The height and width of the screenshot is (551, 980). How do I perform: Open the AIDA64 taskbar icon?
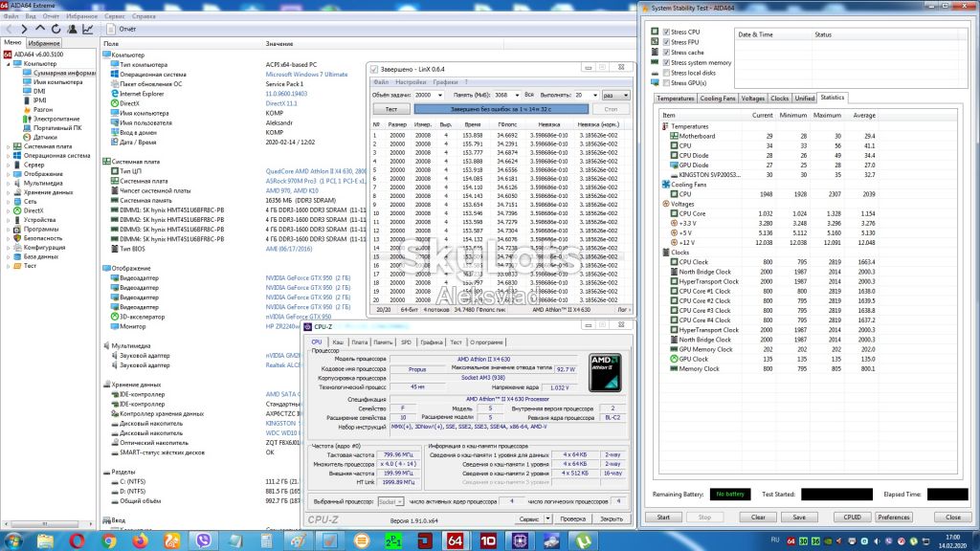point(456,540)
